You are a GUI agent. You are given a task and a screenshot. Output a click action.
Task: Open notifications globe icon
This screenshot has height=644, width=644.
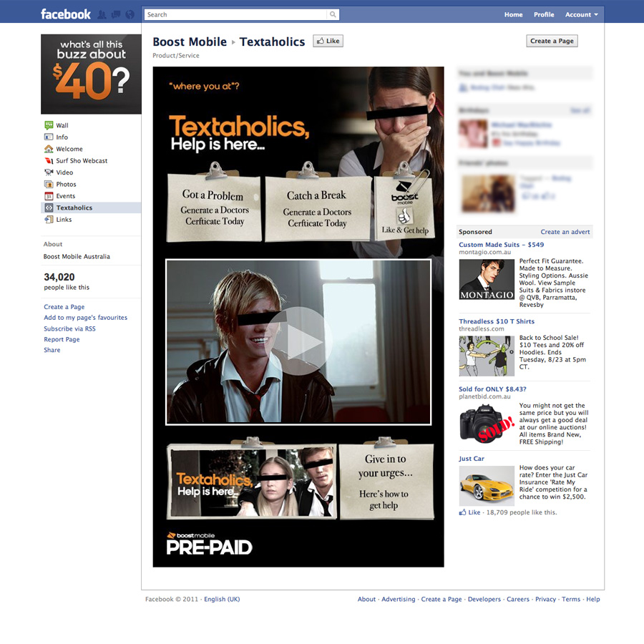[130, 15]
